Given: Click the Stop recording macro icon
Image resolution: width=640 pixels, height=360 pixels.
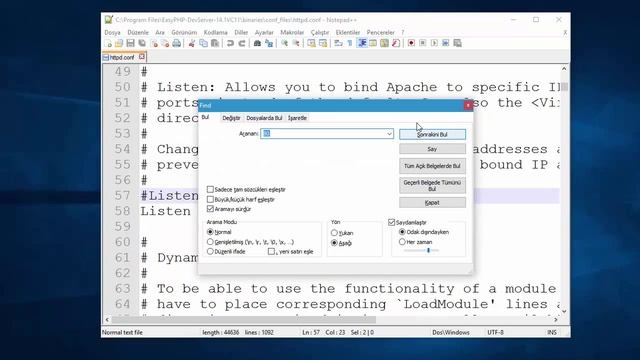Looking at the screenshot, I should click(423, 43).
